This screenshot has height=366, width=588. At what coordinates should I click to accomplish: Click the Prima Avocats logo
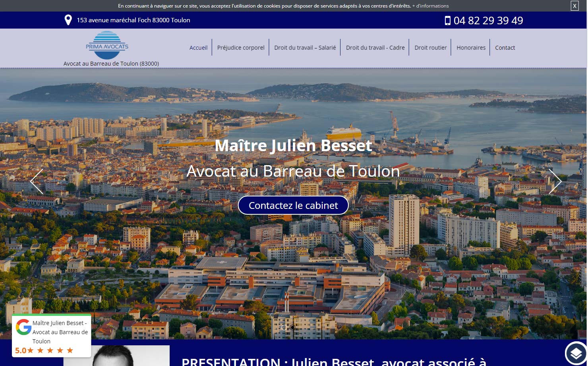(x=107, y=45)
